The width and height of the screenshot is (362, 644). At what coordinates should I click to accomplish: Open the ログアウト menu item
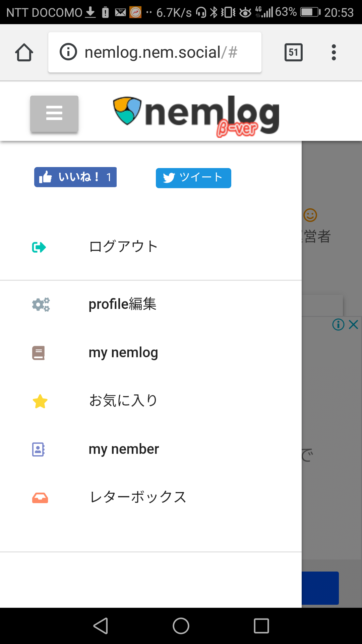[123, 247]
